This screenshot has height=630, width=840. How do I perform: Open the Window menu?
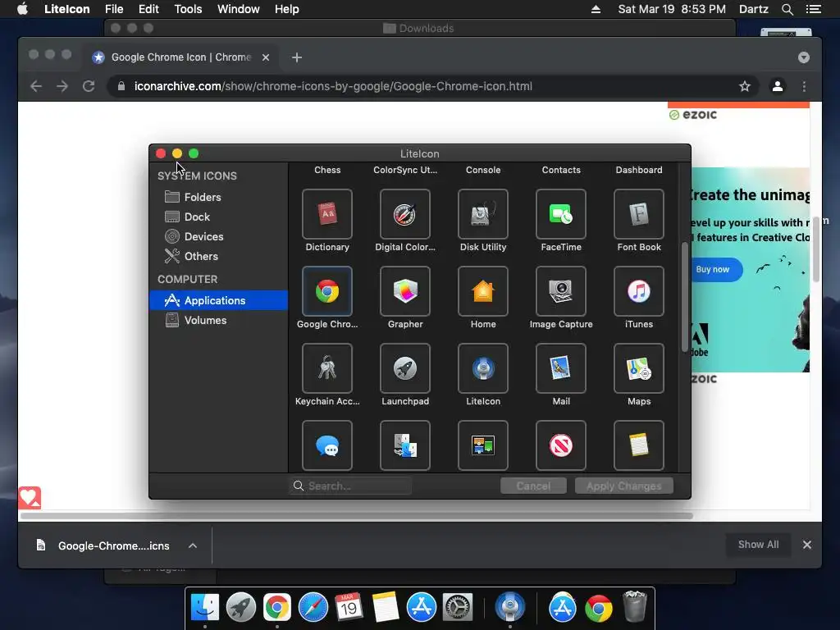pyautogui.click(x=239, y=9)
